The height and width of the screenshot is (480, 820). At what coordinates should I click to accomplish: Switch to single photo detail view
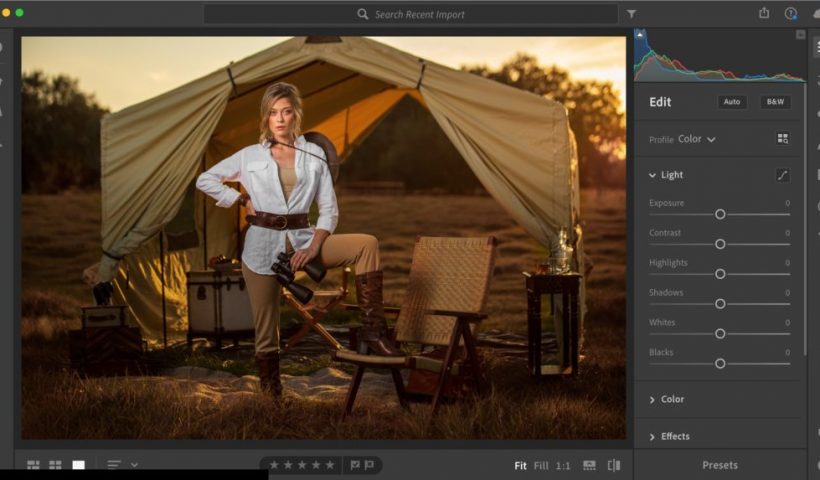tap(78, 465)
